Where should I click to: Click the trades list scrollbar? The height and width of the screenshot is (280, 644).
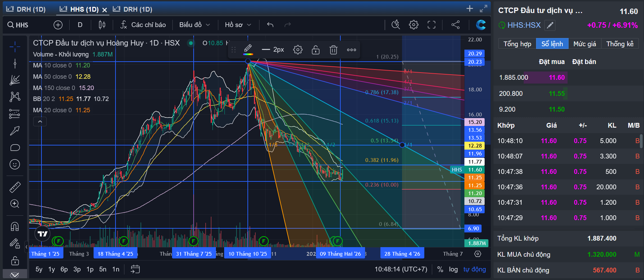click(x=641, y=141)
